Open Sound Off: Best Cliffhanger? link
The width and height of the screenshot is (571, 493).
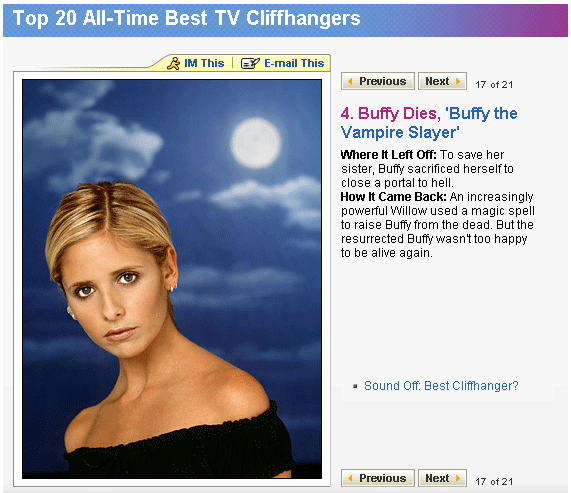click(441, 386)
